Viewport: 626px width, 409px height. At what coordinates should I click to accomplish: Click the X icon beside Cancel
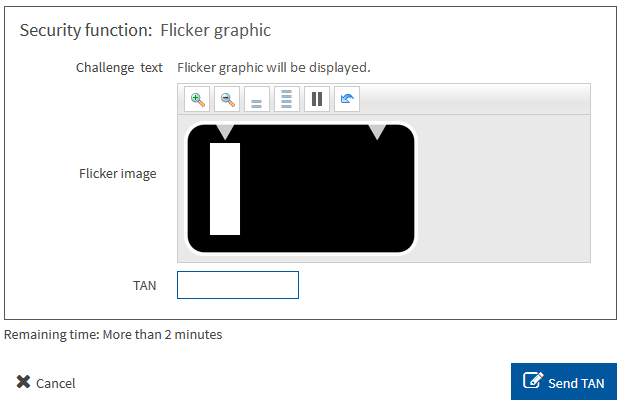click(x=24, y=382)
